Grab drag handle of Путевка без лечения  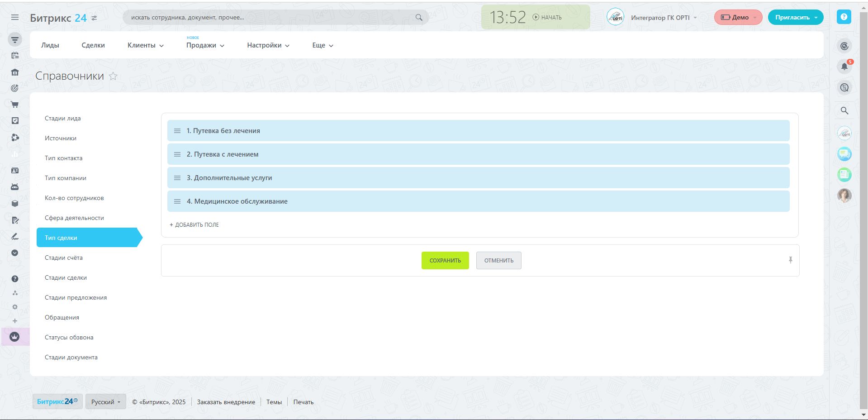[177, 131]
